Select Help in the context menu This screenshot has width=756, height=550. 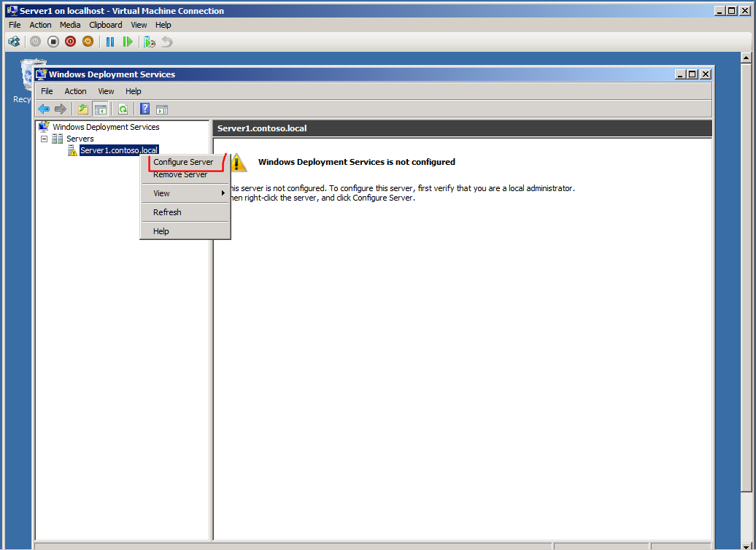point(161,231)
